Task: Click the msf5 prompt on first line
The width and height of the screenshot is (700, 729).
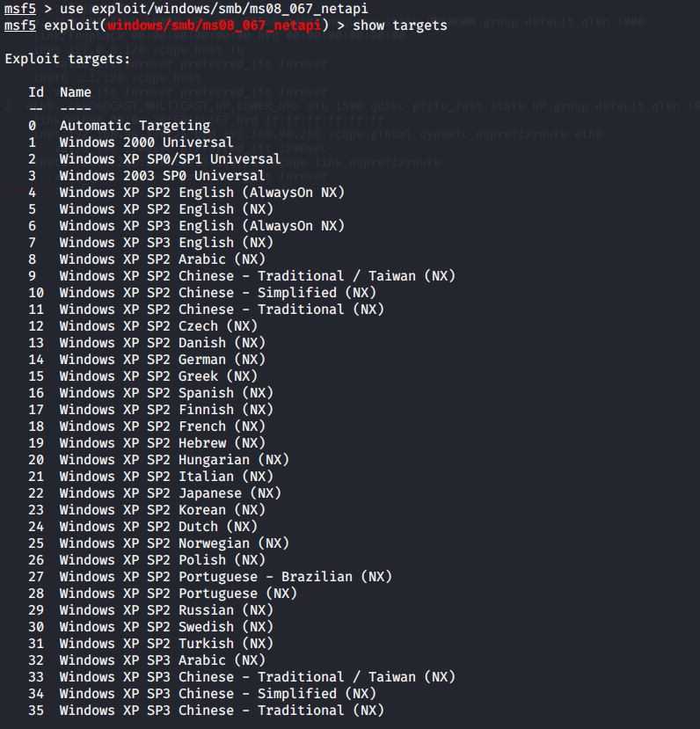Action: pyautogui.click(x=20, y=9)
